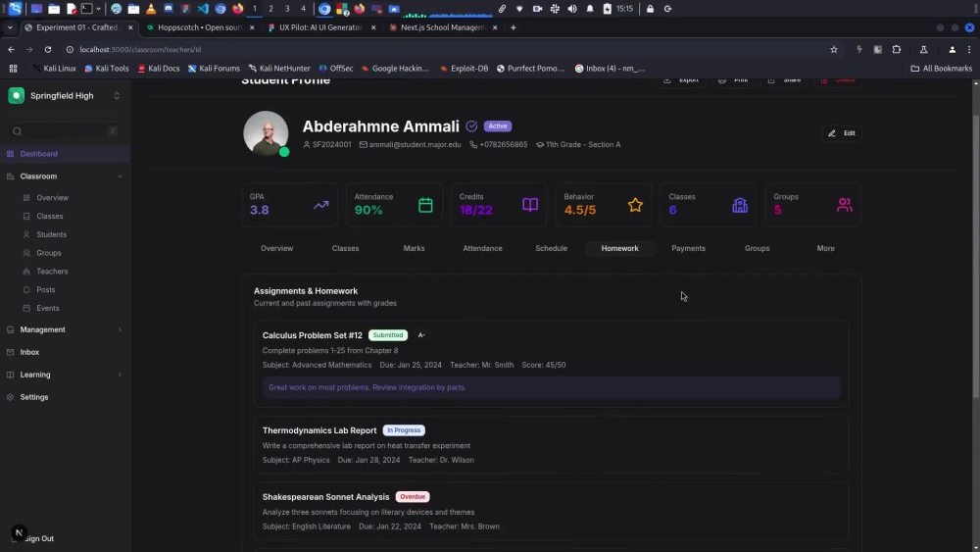980x552 pixels.
Task: Open the More tab in profile tabs
Action: 825,248
